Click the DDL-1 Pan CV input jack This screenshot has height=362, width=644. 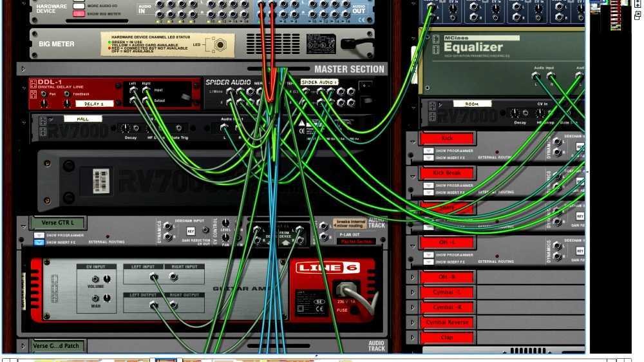(44, 94)
